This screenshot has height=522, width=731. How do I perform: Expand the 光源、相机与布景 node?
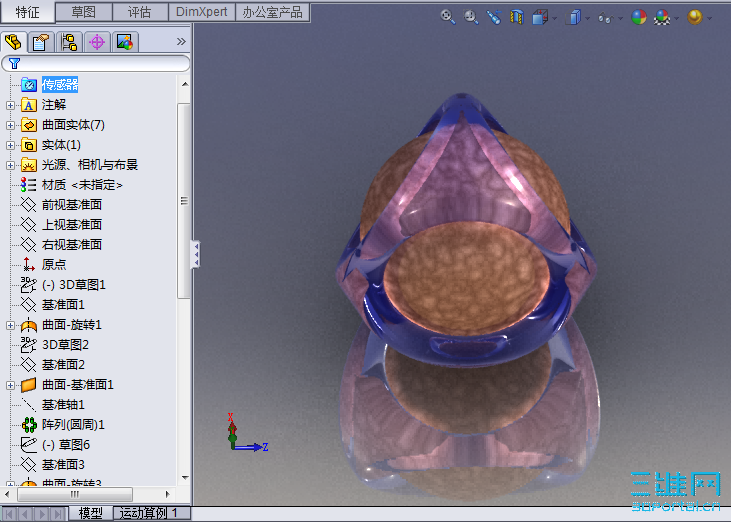(10, 165)
